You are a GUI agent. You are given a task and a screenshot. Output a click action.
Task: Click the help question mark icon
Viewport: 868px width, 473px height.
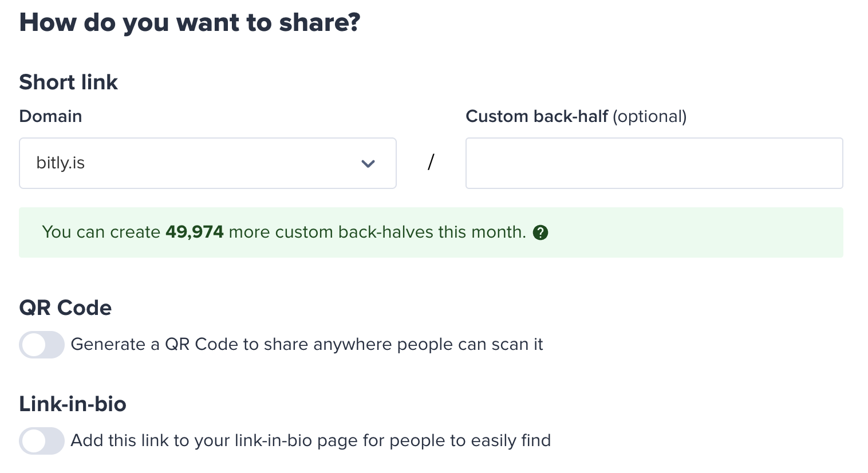click(x=540, y=232)
